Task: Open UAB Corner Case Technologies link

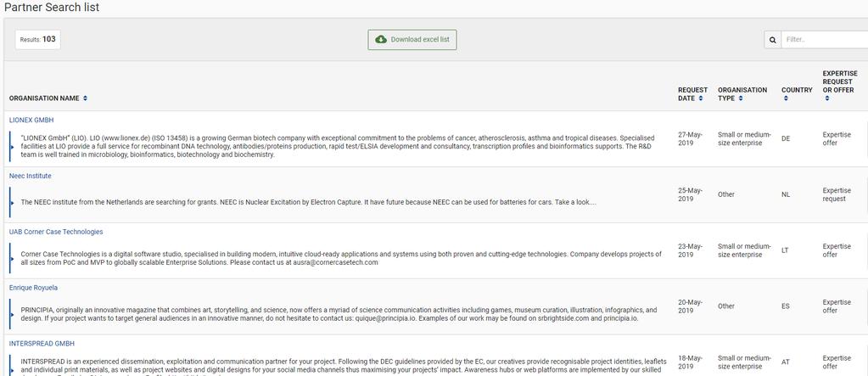Action: (x=56, y=232)
